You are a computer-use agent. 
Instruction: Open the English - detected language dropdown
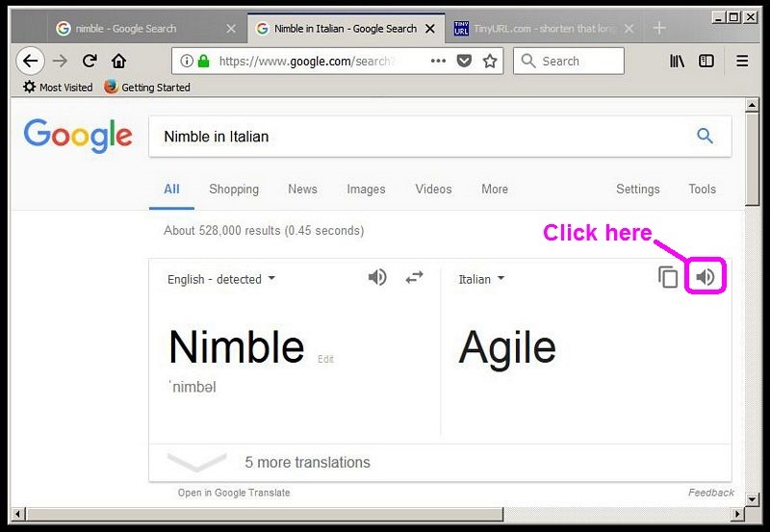[221, 279]
